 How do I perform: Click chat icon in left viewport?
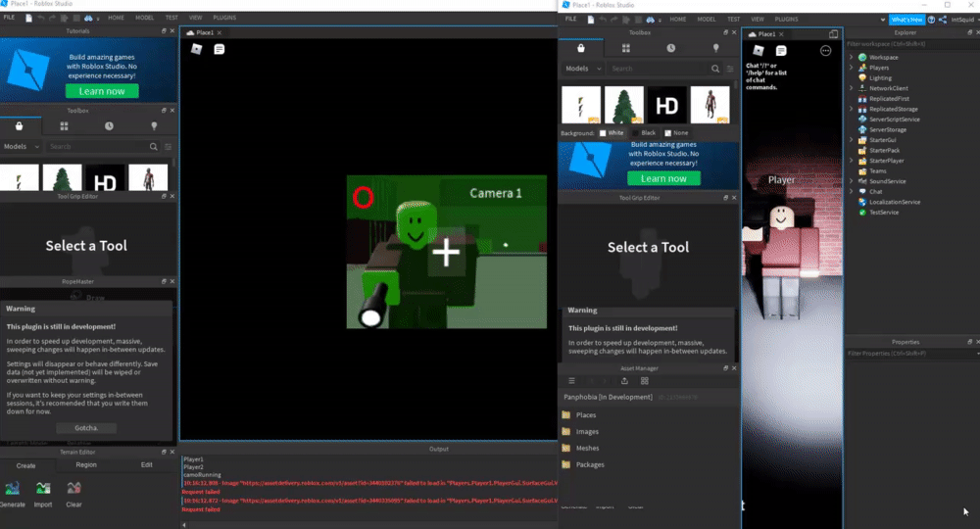219,49
